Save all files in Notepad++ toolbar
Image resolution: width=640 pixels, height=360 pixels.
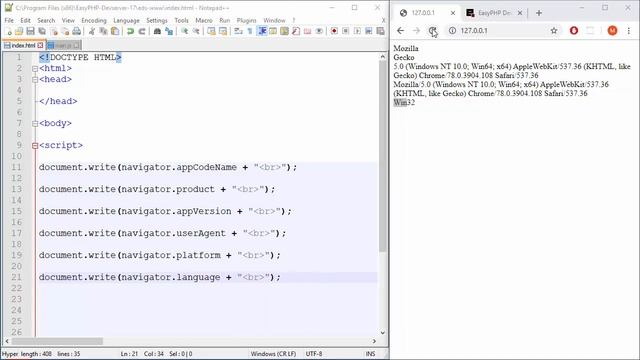42,31
